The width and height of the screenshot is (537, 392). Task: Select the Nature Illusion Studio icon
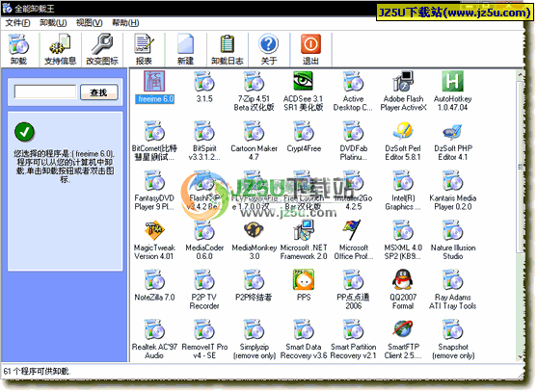[x=453, y=230]
